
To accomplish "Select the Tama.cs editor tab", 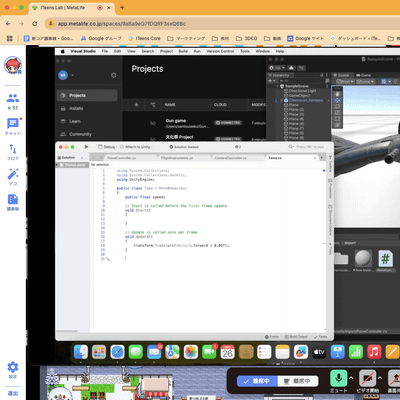I will [x=275, y=158].
